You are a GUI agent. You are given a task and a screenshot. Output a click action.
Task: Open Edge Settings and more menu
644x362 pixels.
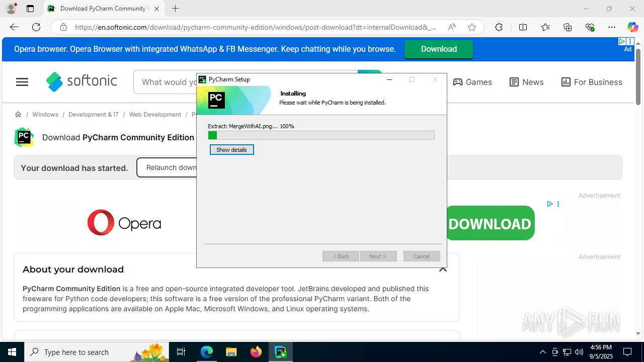(612, 27)
